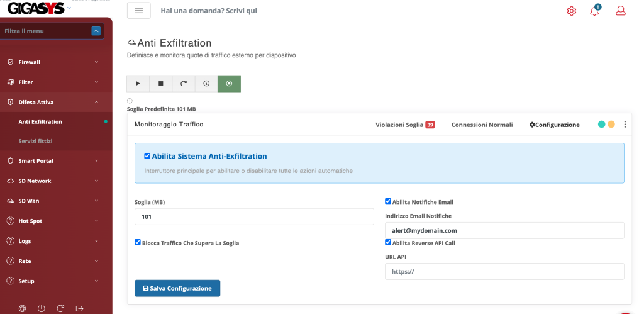Click the Soglia Predefinita 101 MB text
This screenshot has height=314, width=644.
tap(162, 109)
